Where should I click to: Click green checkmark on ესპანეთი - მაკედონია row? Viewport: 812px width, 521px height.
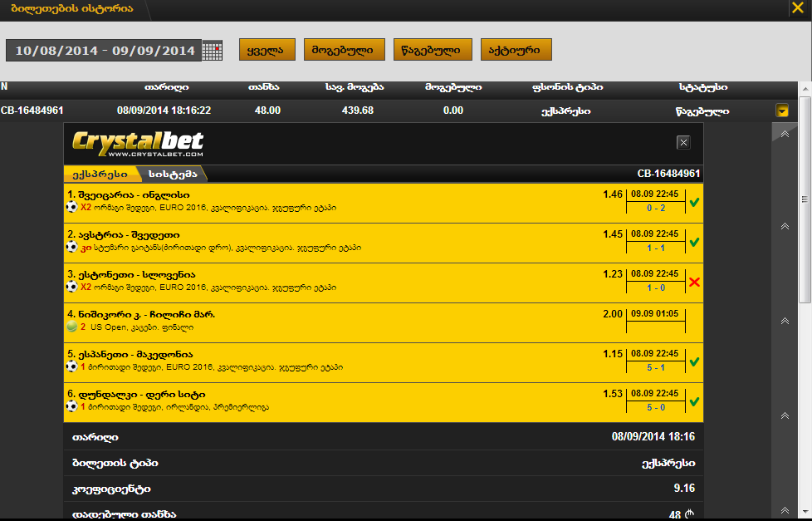[694, 361]
